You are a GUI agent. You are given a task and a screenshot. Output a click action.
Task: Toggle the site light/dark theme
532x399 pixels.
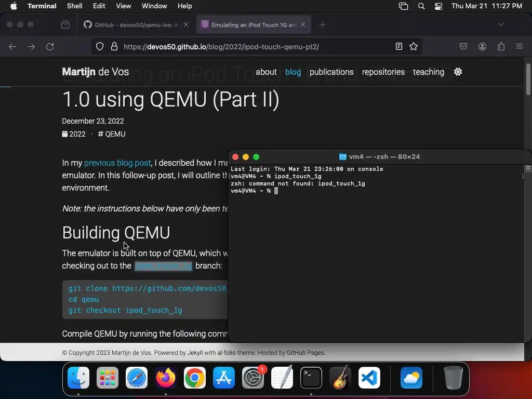458,72
